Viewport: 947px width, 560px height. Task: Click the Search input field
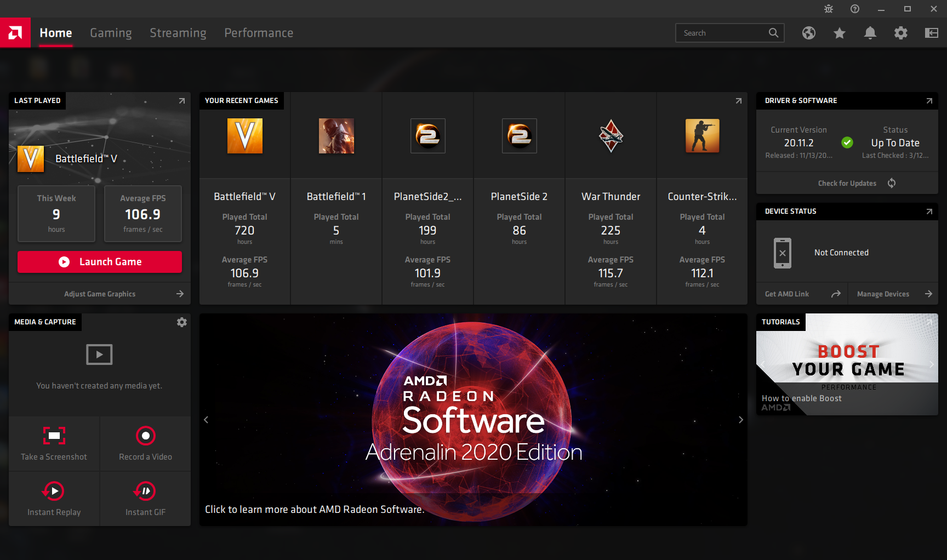[722, 33]
